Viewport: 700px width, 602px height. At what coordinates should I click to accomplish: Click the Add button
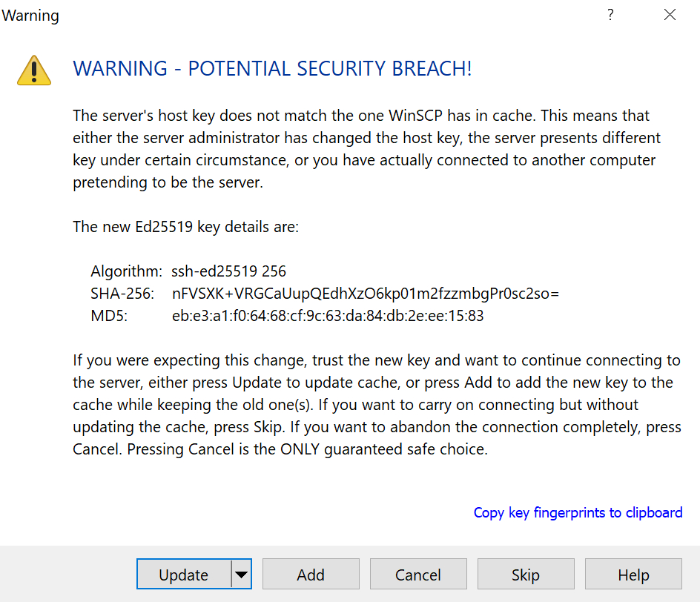click(x=311, y=575)
